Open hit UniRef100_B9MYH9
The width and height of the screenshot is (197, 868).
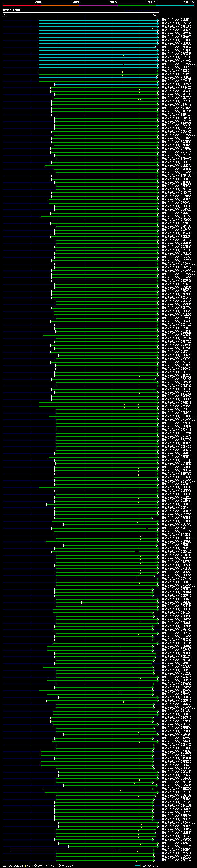pyautogui.click(x=177, y=33)
